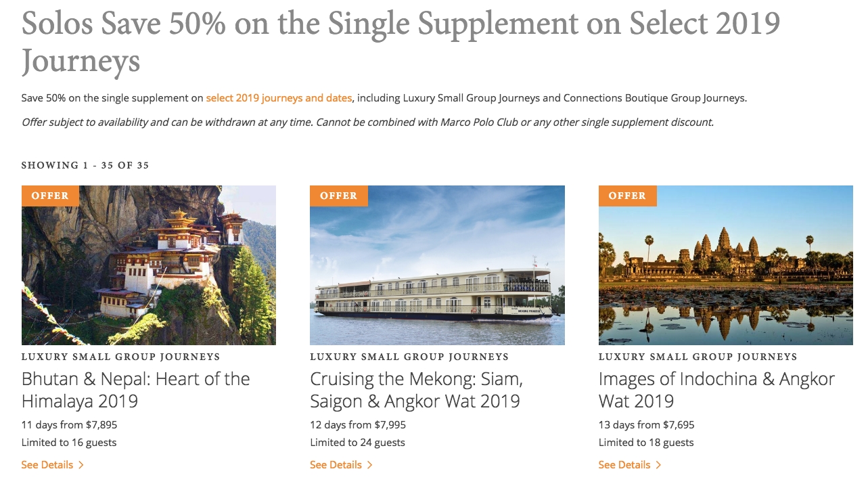Image resolution: width=868 pixels, height=488 pixels.
Task: Select the 'Images of Indochina & Angkor Wat 2019' title
Action: [716, 390]
